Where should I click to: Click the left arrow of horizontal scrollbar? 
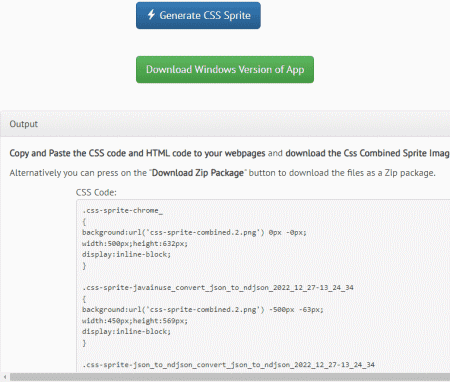click(5, 377)
